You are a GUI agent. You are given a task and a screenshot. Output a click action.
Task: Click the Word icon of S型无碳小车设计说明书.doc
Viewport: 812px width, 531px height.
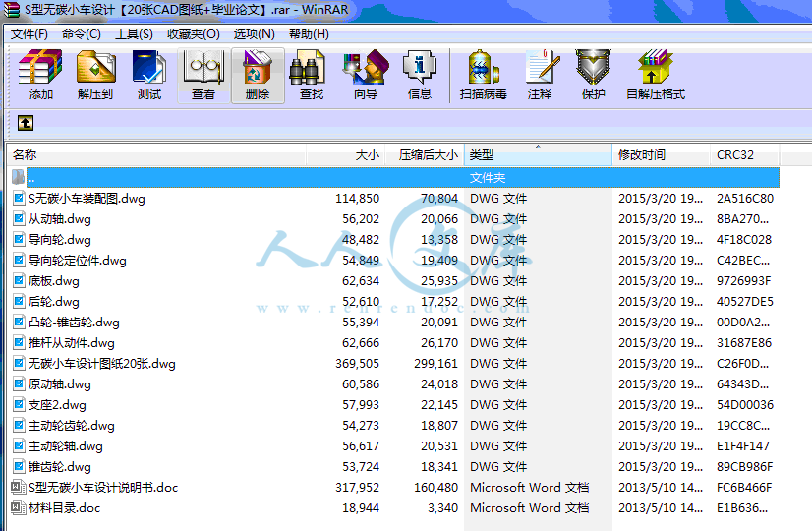(x=18, y=487)
